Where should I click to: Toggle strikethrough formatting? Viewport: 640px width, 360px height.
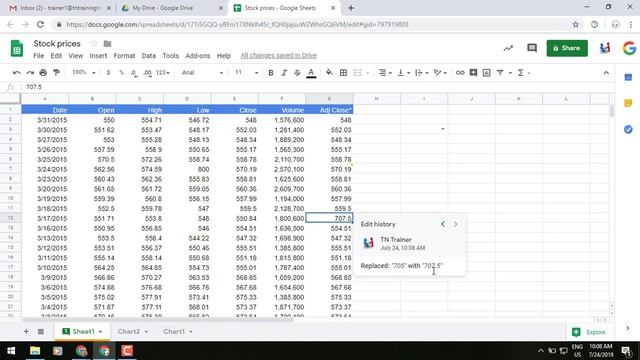[297, 73]
